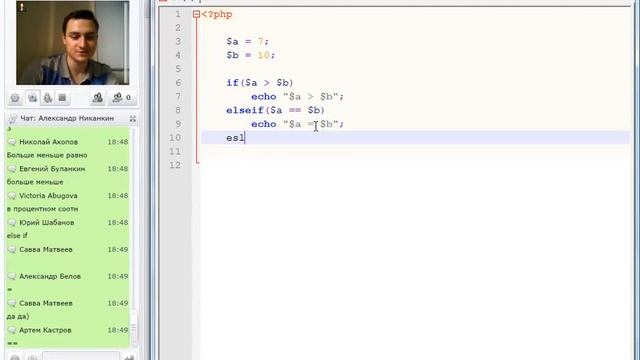Click the name Николай Акопов in chat
Viewport: 640px width, 360px height.
coord(49,142)
